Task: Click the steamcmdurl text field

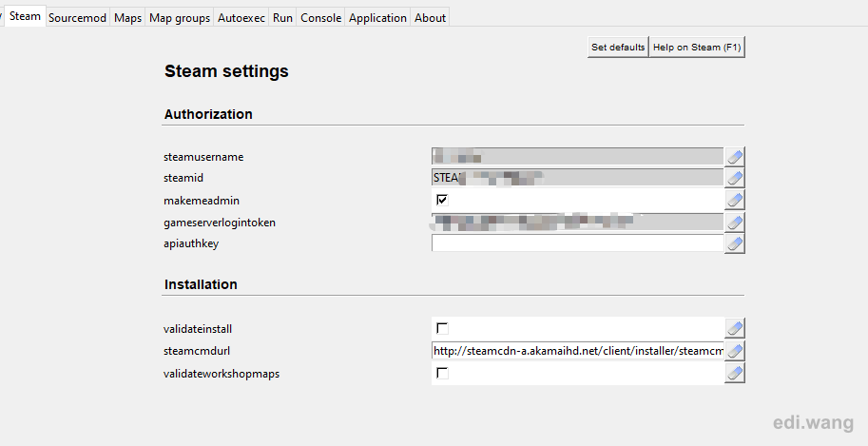Action: 577,351
